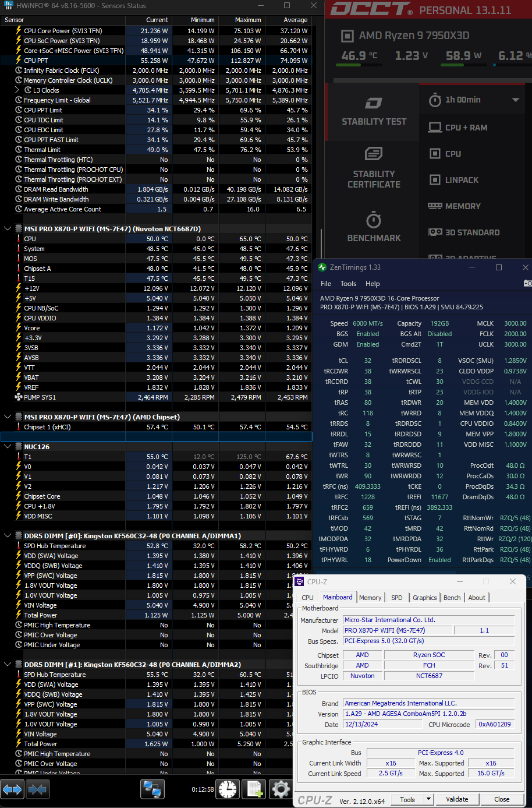Select the Linpack test in OCCT
Image resolution: width=532 pixels, height=808 pixels.
(461, 180)
